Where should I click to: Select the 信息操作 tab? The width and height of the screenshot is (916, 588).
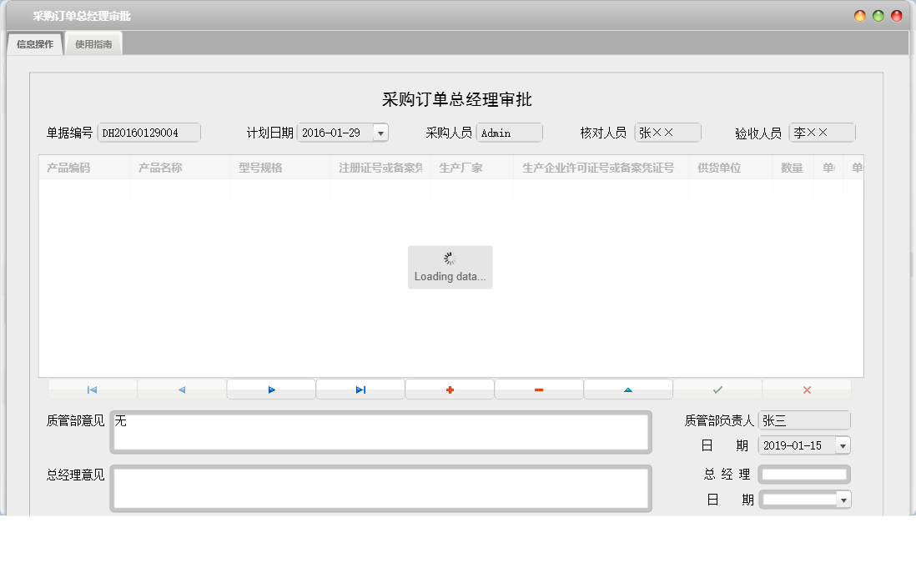coord(33,42)
